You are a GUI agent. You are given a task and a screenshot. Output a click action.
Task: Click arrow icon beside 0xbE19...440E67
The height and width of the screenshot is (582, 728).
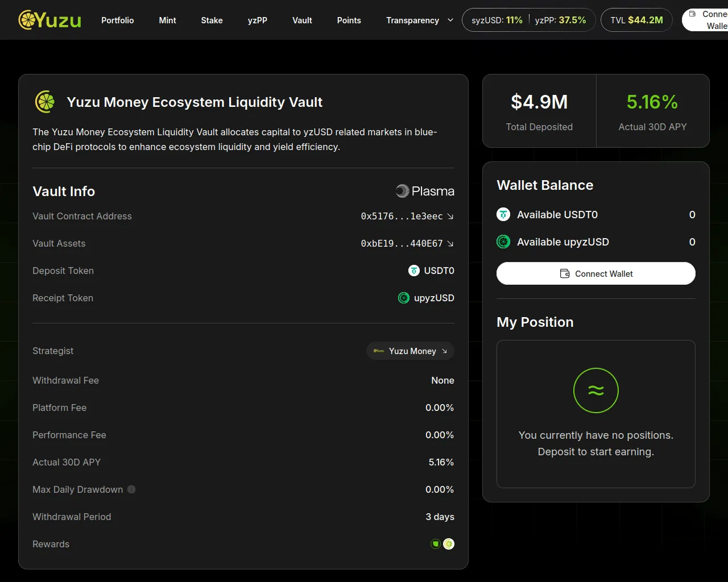click(450, 243)
